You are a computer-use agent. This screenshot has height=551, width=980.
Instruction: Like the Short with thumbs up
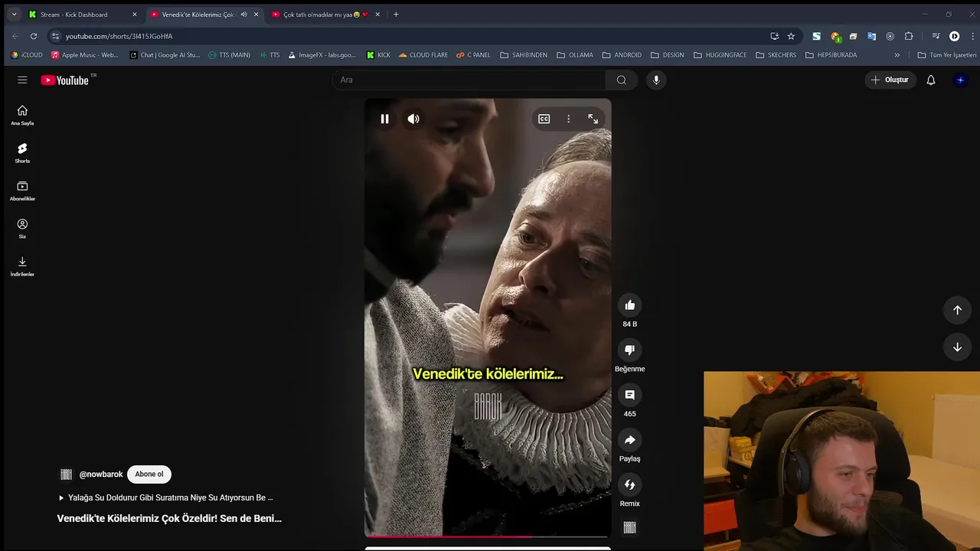[629, 305]
